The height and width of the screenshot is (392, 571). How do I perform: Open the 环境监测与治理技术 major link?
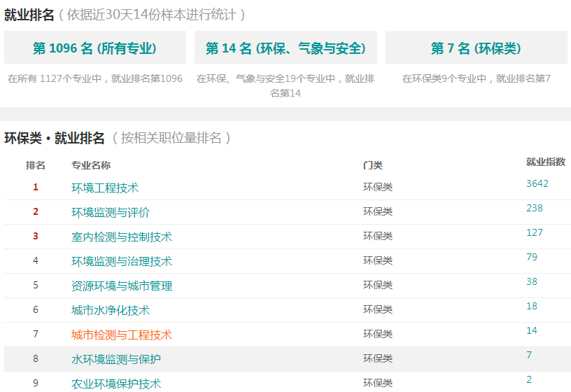(x=122, y=261)
